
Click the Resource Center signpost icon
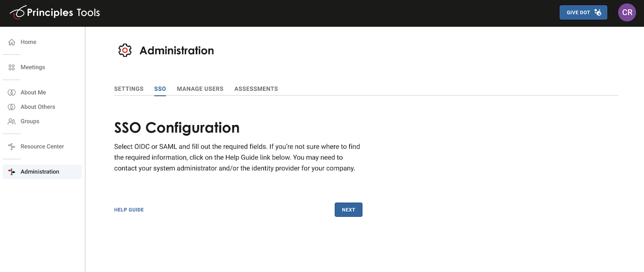[11, 146]
